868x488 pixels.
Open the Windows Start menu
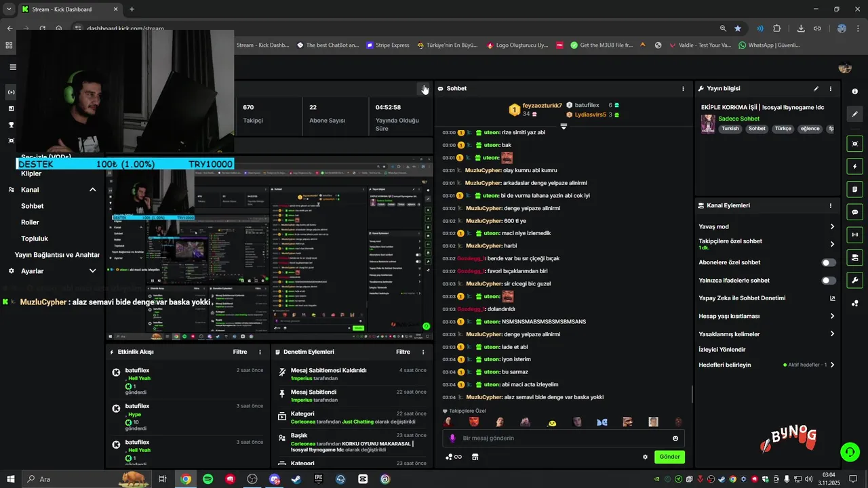(x=10, y=479)
